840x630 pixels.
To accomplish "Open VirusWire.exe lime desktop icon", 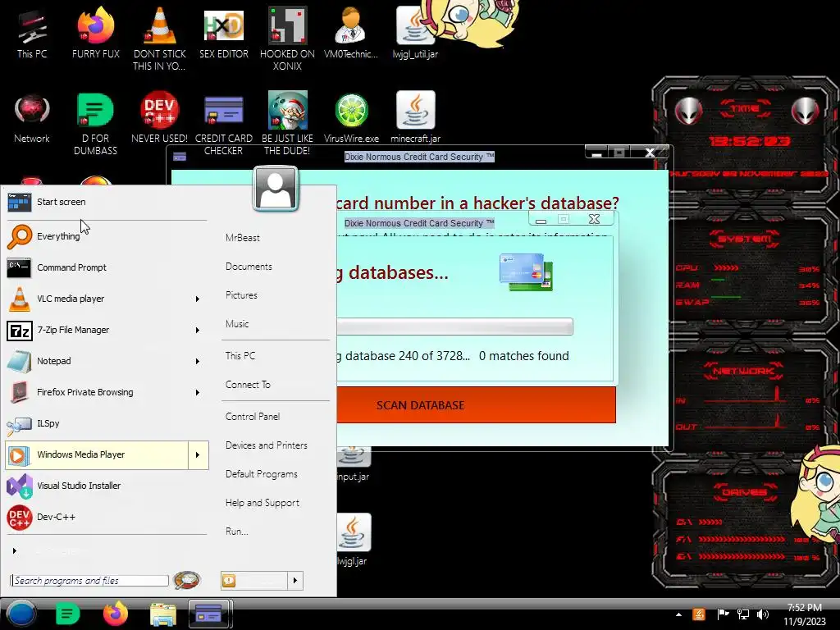I will click(351, 118).
